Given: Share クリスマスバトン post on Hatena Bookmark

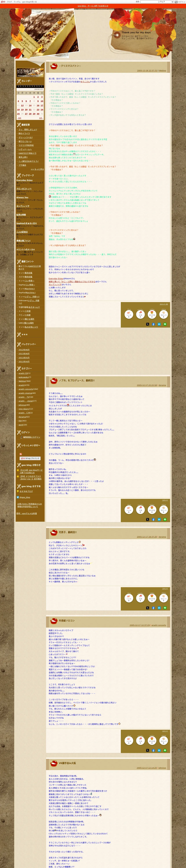Looking at the screenshot, I should [x=159, y=324].
